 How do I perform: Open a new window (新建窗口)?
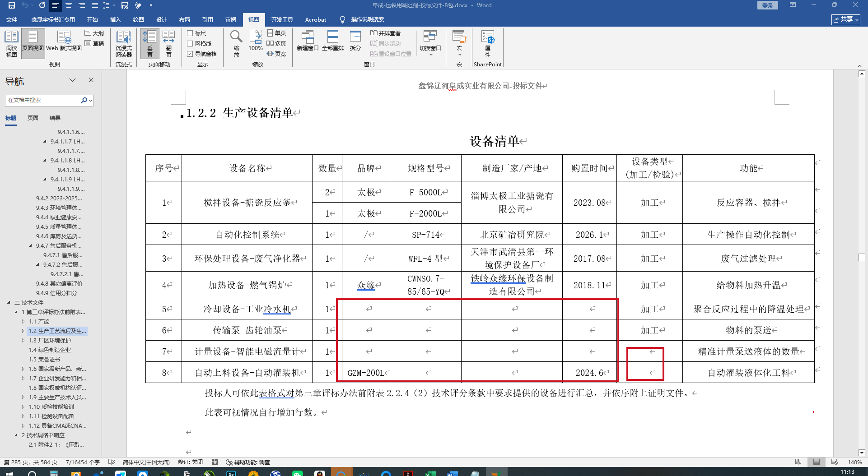pos(308,42)
